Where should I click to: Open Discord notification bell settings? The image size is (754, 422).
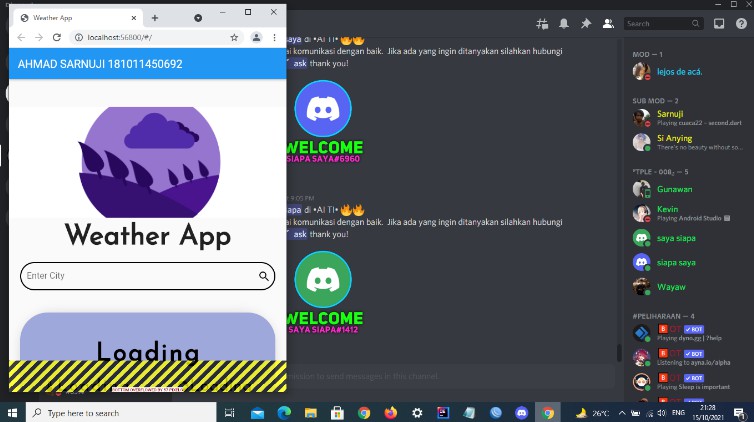point(564,24)
